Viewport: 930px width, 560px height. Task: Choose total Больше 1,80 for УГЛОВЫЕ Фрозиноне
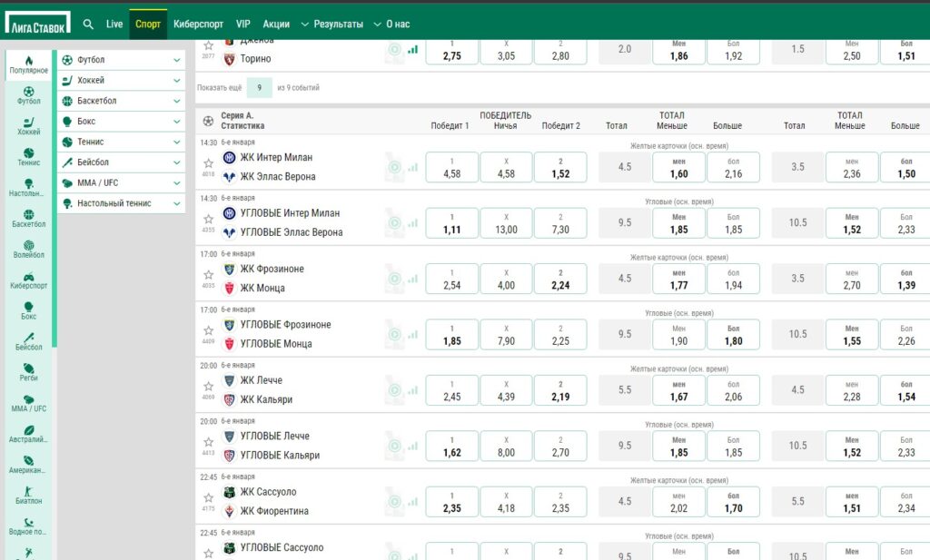click(x=734, y=335)
